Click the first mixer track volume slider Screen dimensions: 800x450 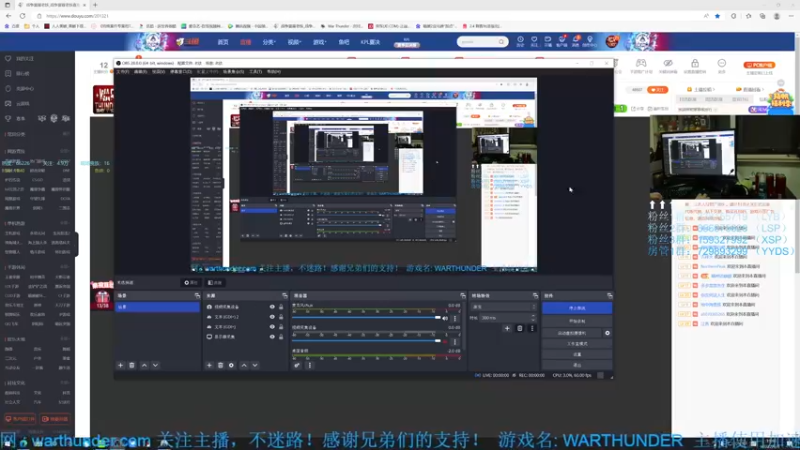coord(366,318)
